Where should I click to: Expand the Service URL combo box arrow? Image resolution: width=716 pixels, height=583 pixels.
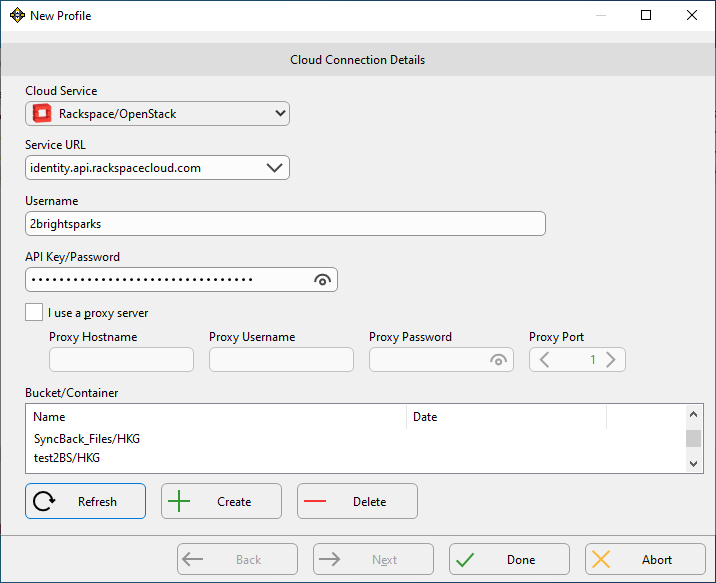(x=274, y=168)
